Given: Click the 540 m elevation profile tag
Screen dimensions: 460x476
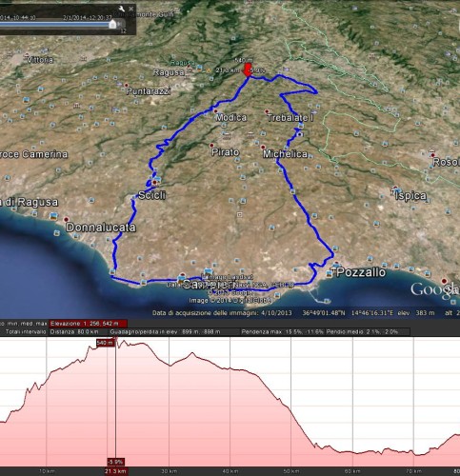Looking at the screenshot, I should (x=105, y=343).
